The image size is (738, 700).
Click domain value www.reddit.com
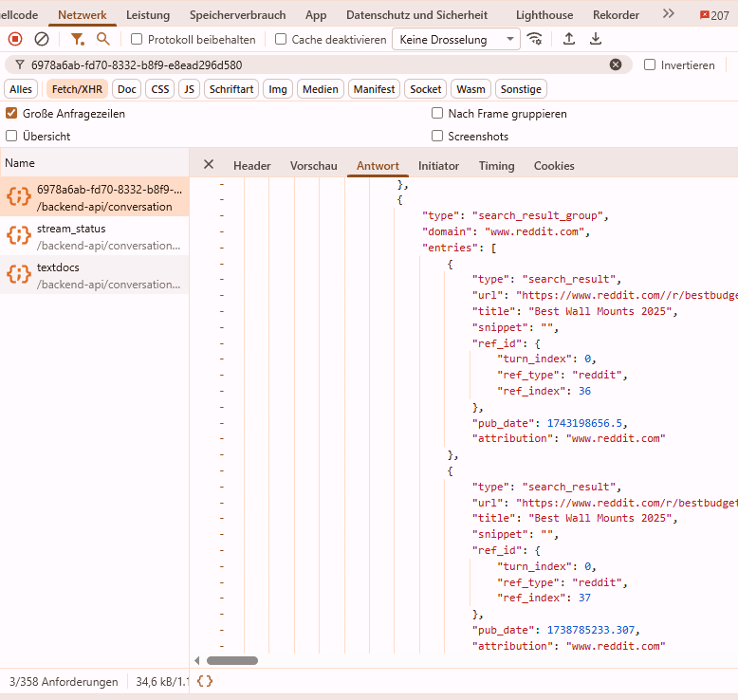tap(534, 231)
